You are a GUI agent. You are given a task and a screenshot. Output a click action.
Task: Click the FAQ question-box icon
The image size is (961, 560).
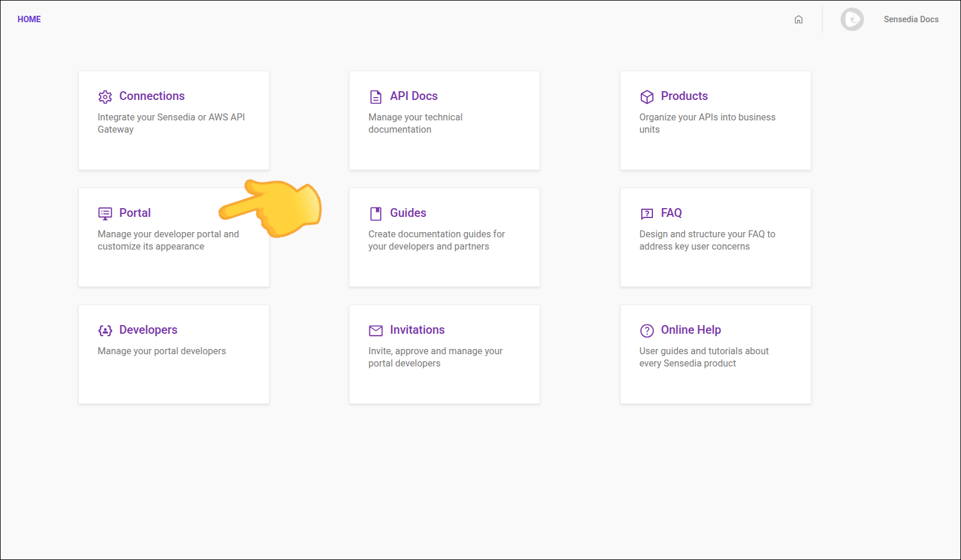click(647, 213)
